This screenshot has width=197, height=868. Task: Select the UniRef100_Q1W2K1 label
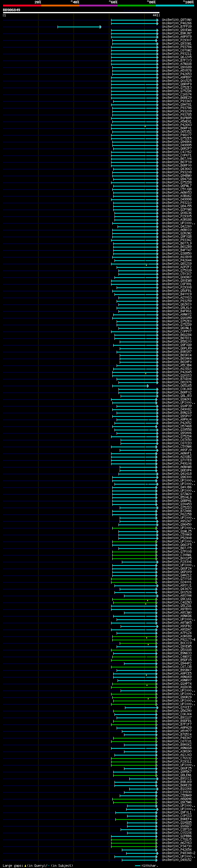point(177,399)
